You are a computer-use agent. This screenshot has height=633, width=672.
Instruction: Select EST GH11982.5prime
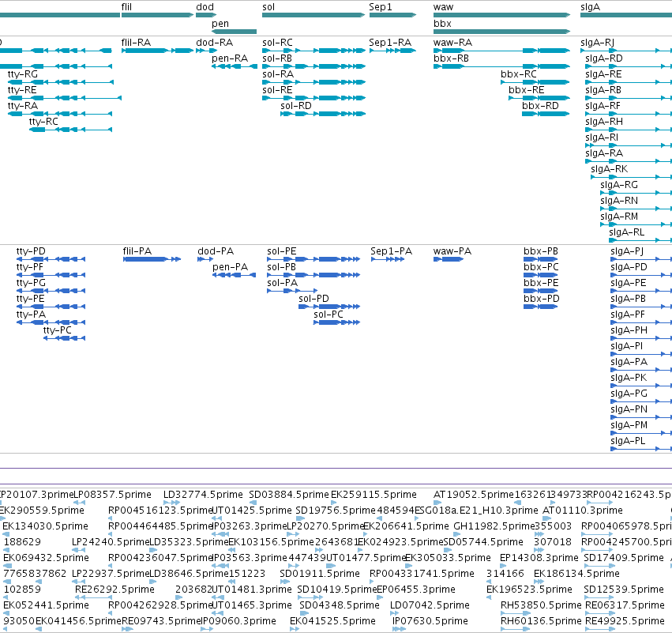(x=457, y=534)
